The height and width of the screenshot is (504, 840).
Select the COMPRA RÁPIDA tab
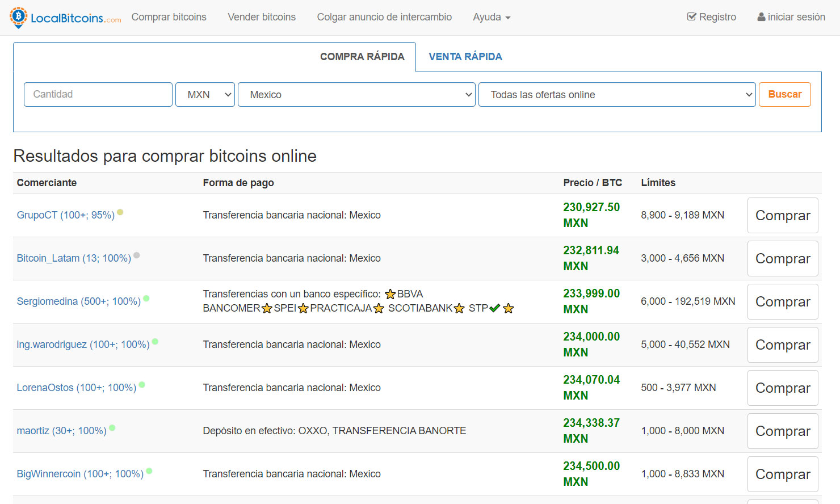click(x=362, y=57)
